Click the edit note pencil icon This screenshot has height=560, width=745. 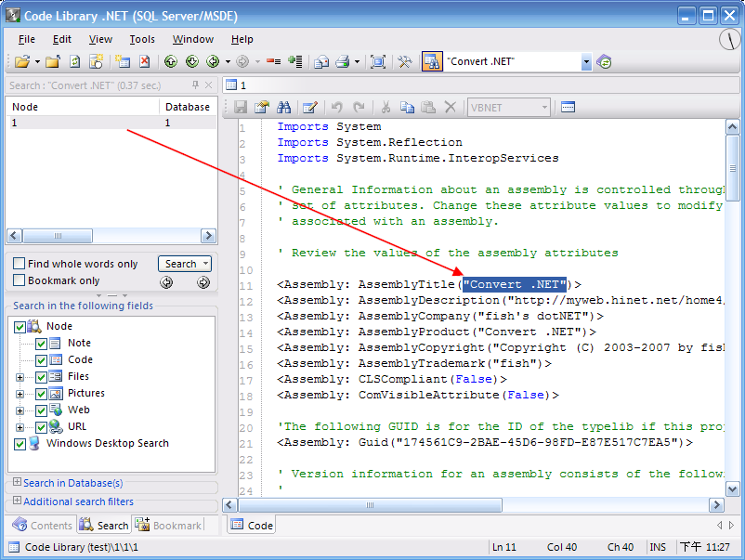[309, 108]
